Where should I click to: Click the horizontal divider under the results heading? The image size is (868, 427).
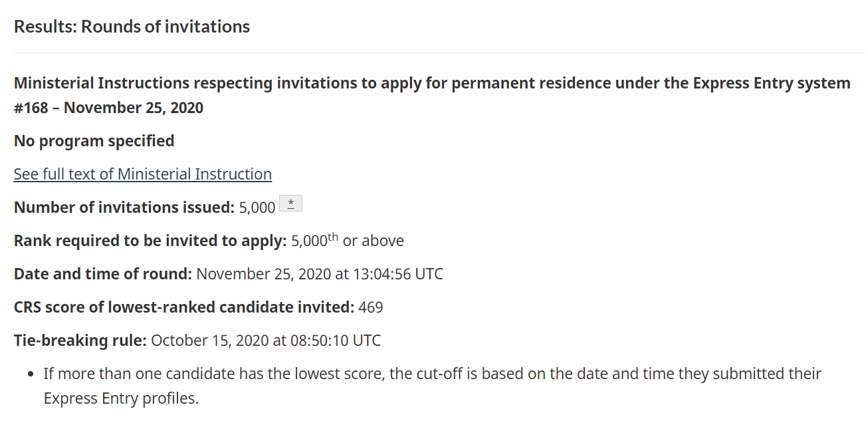(x=439, y=53)
